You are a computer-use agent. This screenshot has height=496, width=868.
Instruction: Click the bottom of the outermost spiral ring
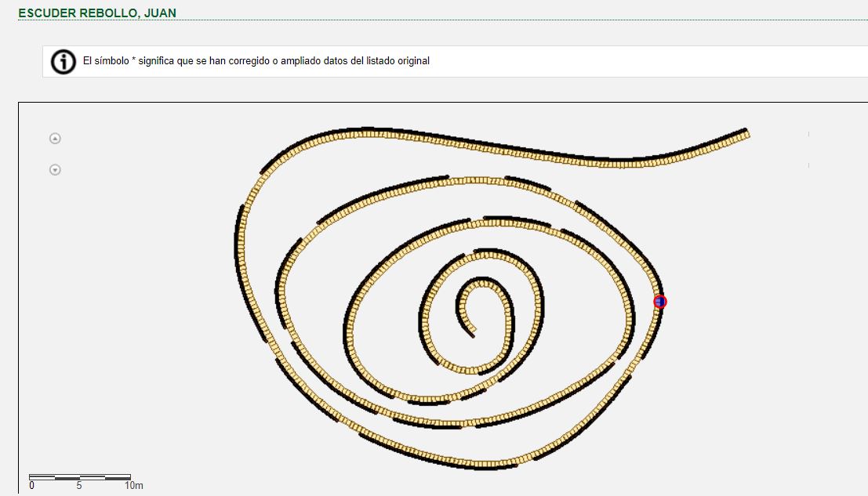pos(478,463)
